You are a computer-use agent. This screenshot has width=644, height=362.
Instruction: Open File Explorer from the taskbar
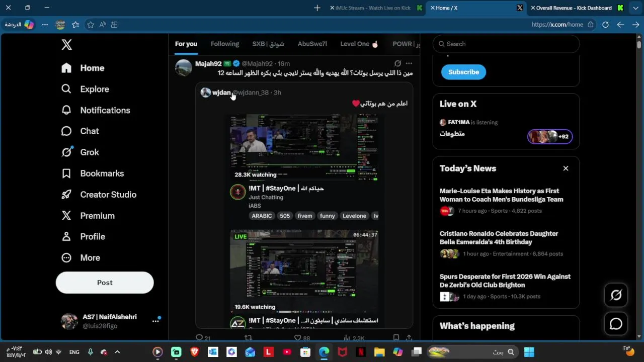[x=379, y=352]
